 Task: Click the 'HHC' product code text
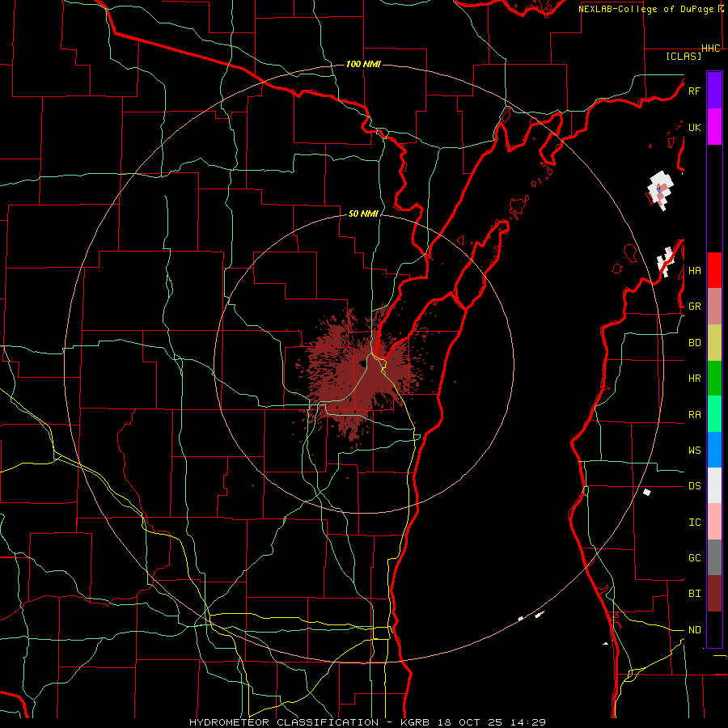[x=711, y=49]
